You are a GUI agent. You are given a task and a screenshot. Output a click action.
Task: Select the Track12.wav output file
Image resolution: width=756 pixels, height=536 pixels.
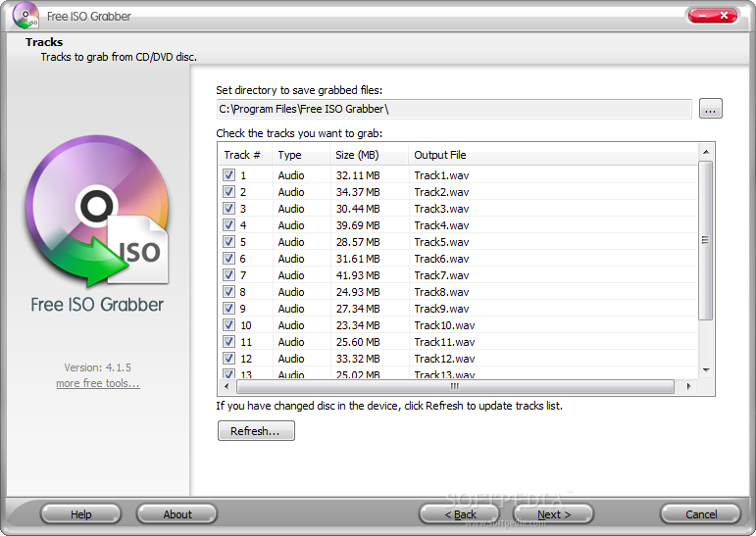[444, 358]
